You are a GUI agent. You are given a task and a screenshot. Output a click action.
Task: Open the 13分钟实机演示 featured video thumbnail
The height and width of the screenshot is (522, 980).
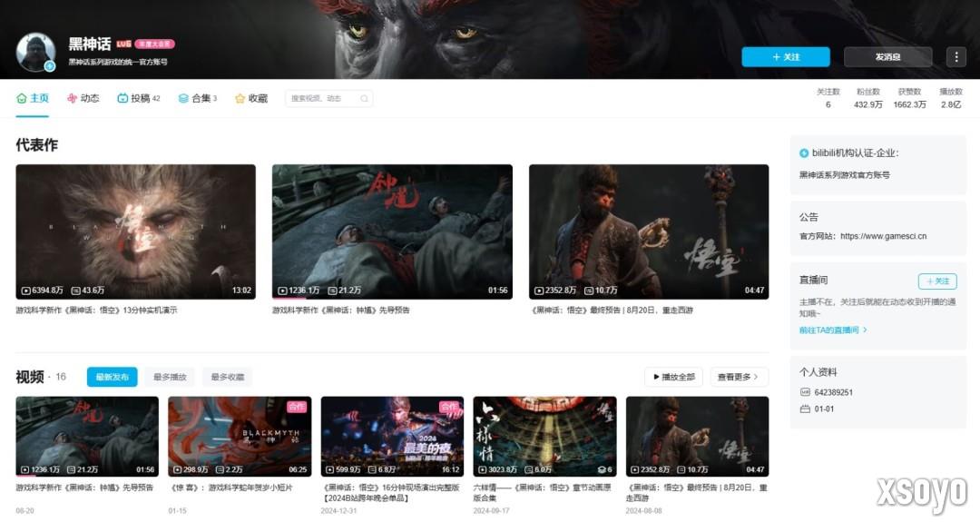tap(135, 231)
